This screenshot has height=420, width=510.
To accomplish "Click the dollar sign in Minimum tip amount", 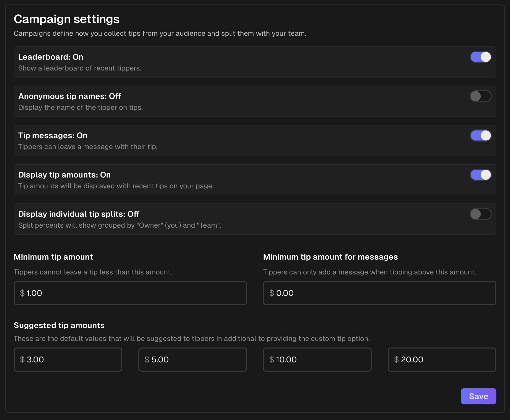I will (22, 293).
